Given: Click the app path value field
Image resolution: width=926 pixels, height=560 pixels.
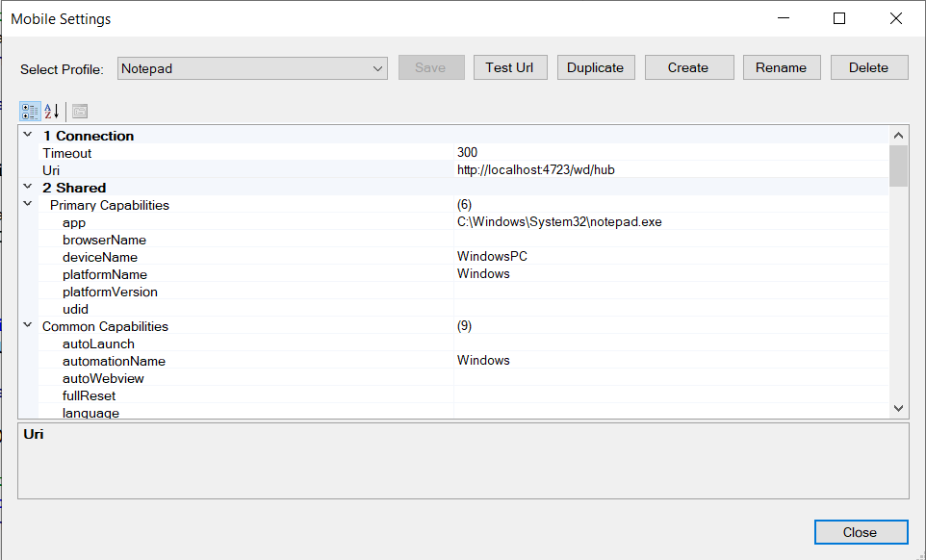Looking at the screenshot, I should click(x=669, y=222).
